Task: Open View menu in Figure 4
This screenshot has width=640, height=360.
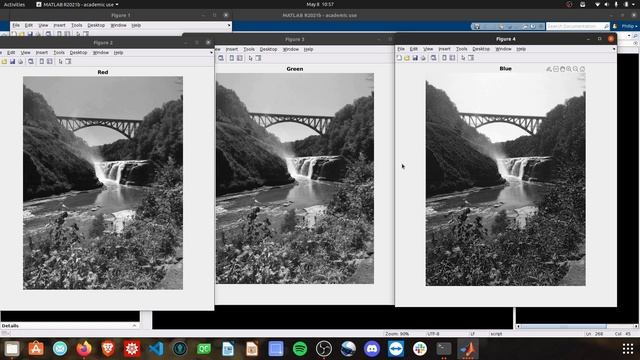Action: [x=428, y=49]
